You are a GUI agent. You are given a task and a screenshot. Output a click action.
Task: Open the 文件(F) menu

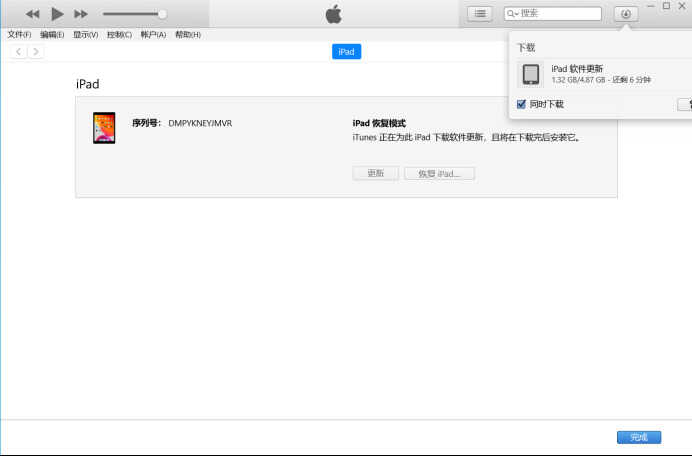19,35
